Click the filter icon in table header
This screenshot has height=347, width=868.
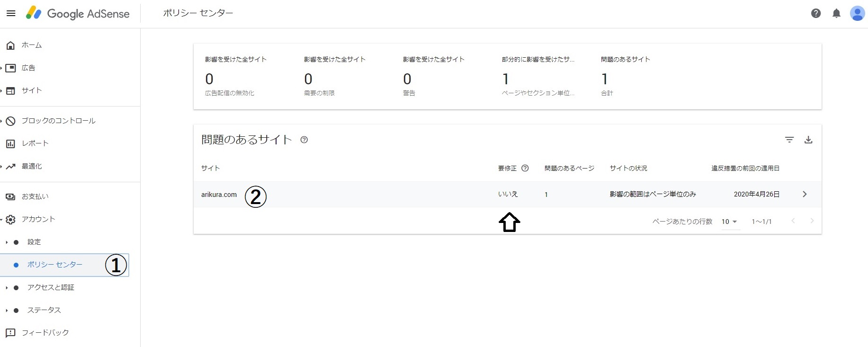pos(789,140)
